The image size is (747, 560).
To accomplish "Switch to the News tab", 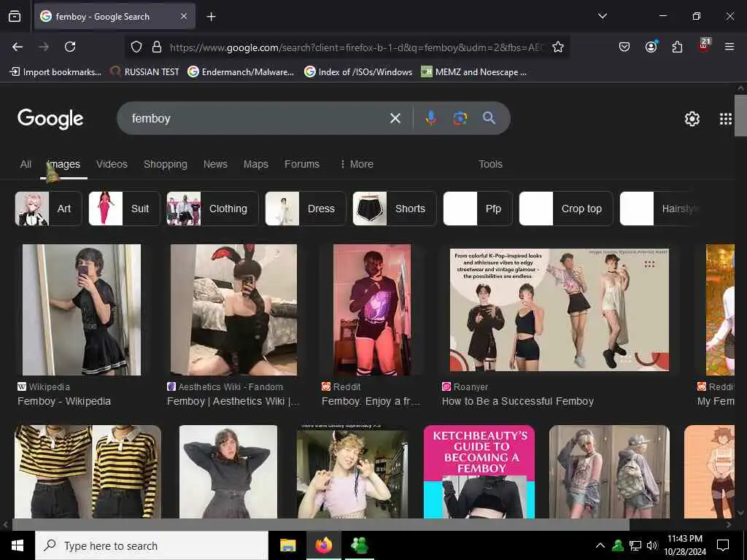I will pos(215,164).
